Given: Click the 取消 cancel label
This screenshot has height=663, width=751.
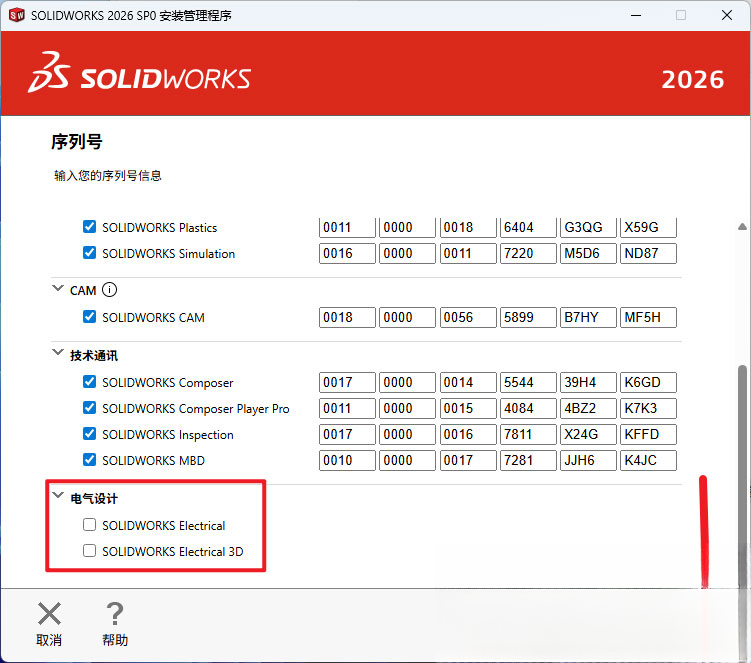Looking at the screenshot, I should [x=49, y=640].
